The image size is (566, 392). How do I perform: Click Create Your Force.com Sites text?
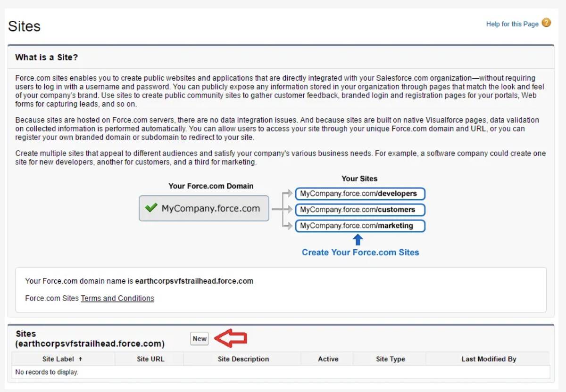[360, 253]
